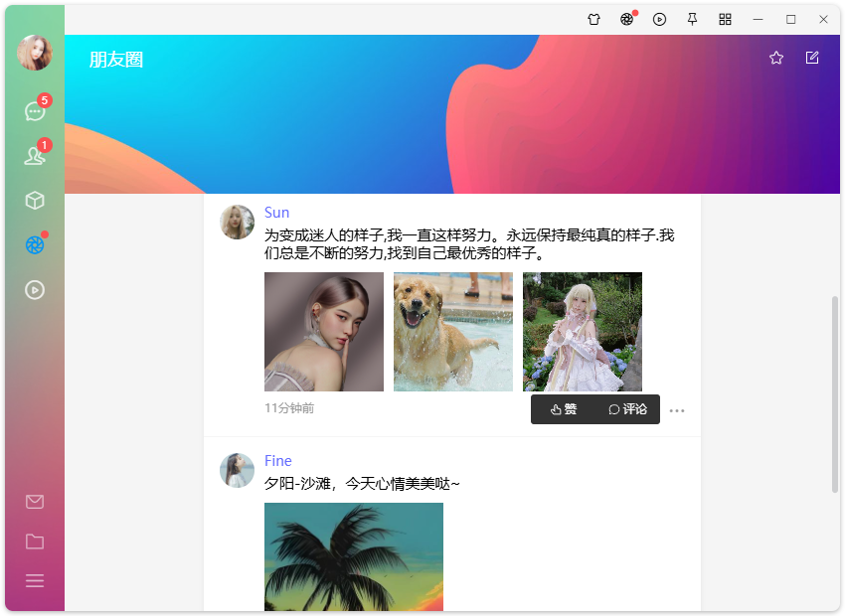Open Sun's profile by clicking the name
845x616 pixels.
click(276, 212)
